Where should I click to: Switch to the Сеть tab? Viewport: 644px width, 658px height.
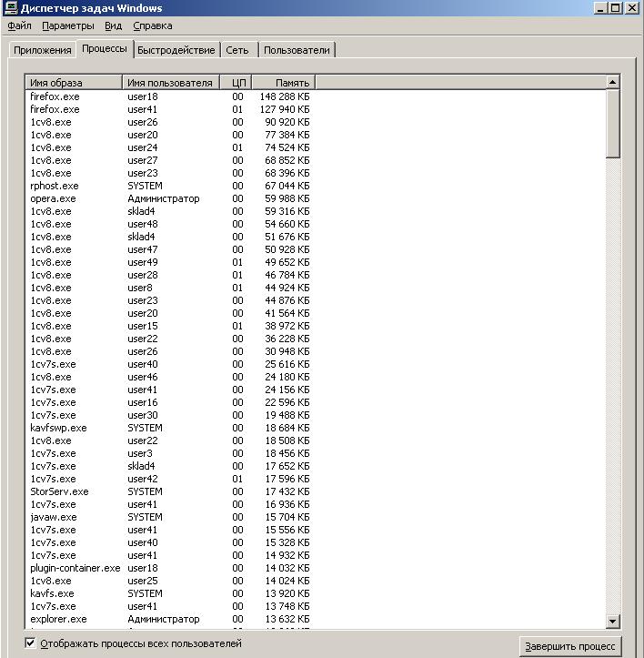[237, 50]
